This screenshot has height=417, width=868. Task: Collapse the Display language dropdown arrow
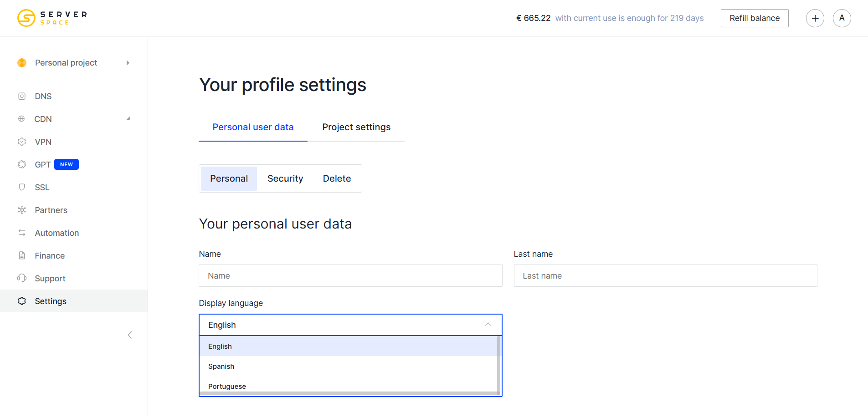tap(488, 325)
